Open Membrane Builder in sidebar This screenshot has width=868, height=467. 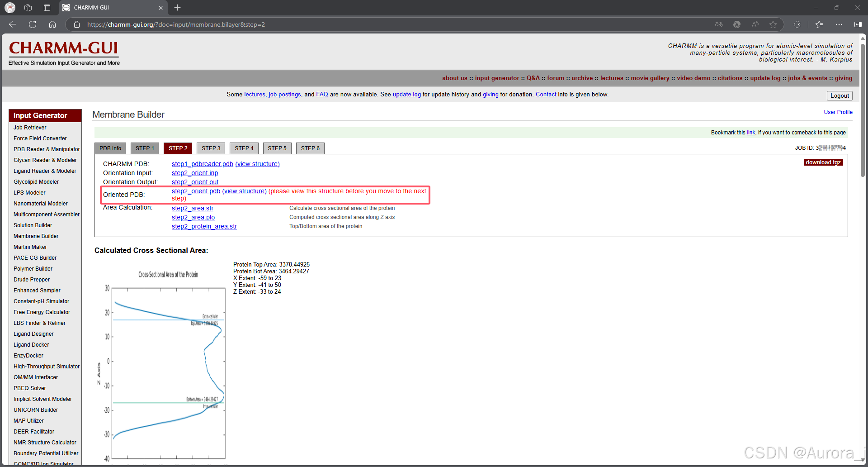(x=36, y=236)
